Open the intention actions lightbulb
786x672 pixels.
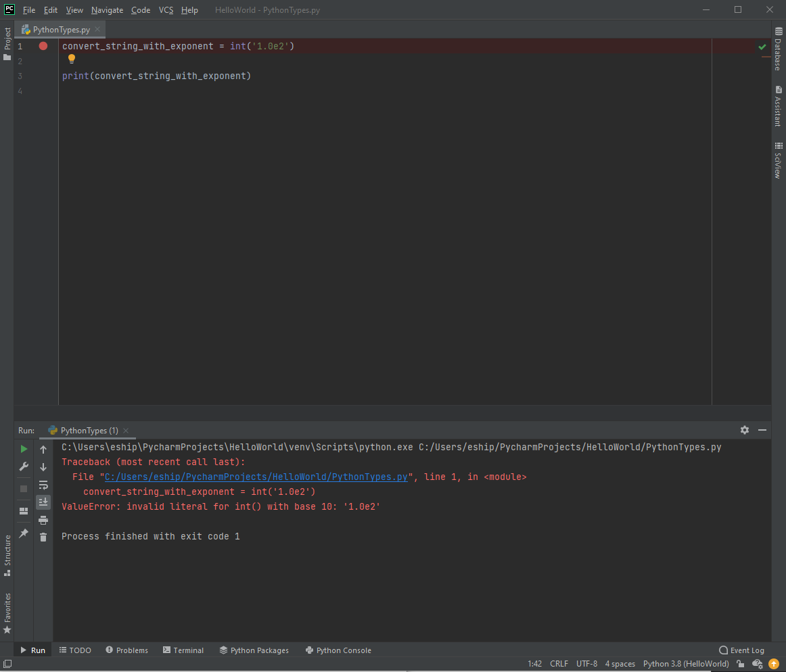(72, 59)
